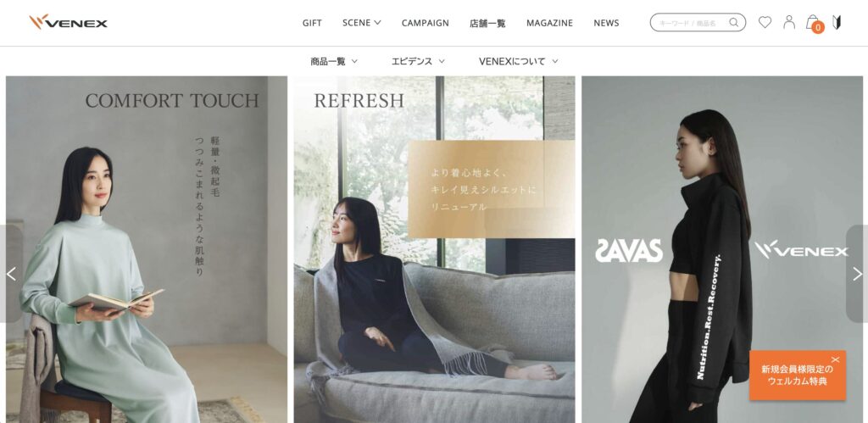Open the shopping cart icon
Image resolution: width=868 pixels, height=423 pixels.
coord(814,23)
